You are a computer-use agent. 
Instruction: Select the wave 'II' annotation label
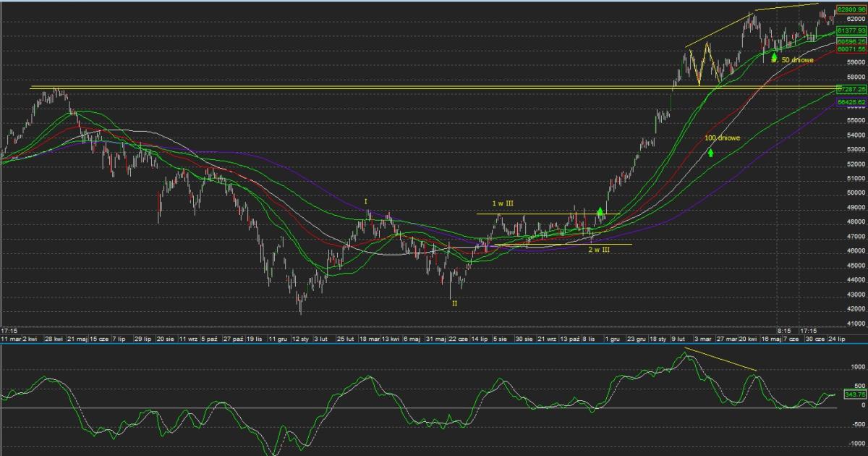pos(454,304)
